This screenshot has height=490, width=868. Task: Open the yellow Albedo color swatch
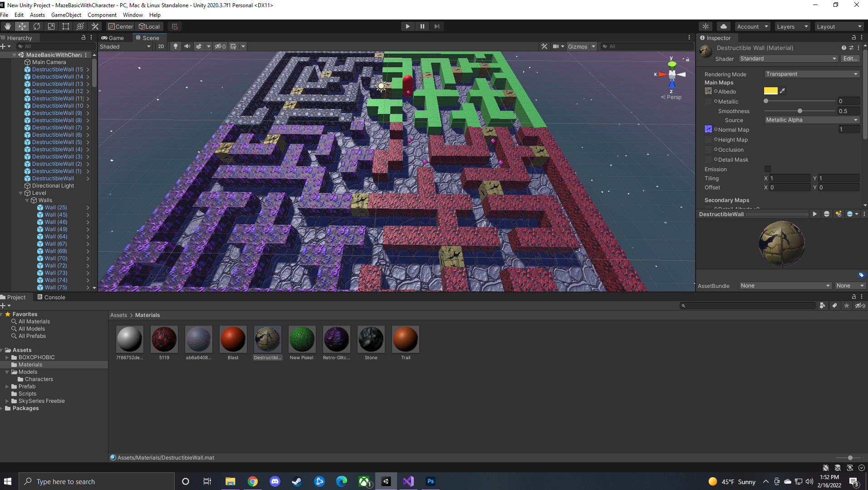[x=770, y=91]
